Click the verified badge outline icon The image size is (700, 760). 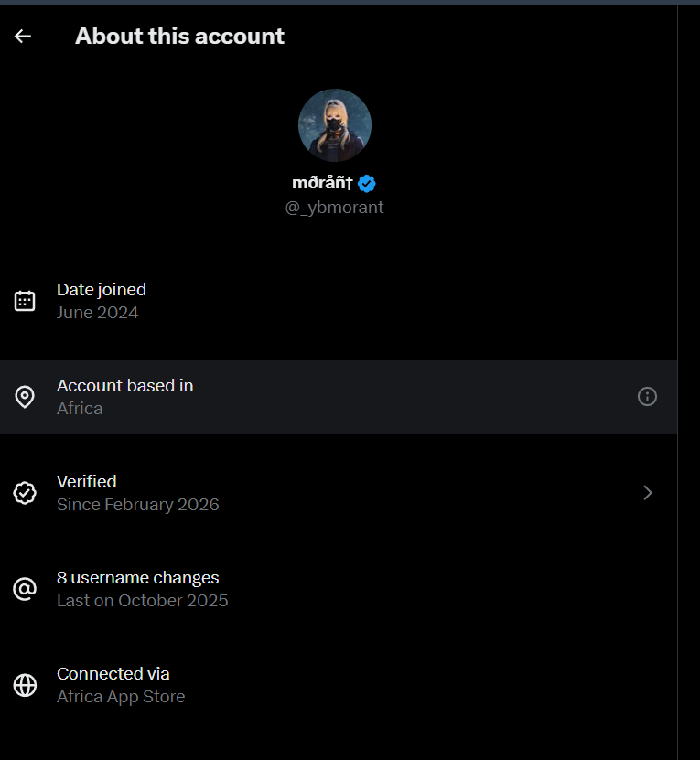25,493
